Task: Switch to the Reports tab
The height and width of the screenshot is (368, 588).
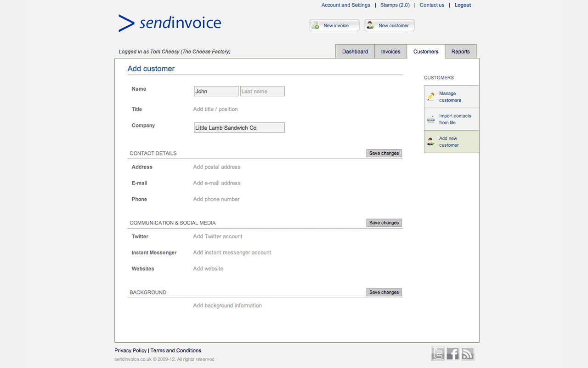Action: click(x=460, y=51)
